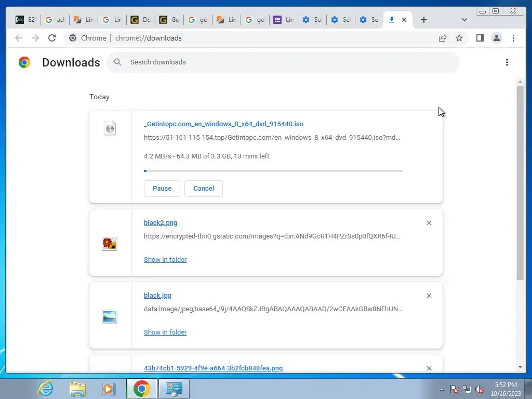Show hidden tray icons arrow
532x399 pixels.
(x=442, y=389)
